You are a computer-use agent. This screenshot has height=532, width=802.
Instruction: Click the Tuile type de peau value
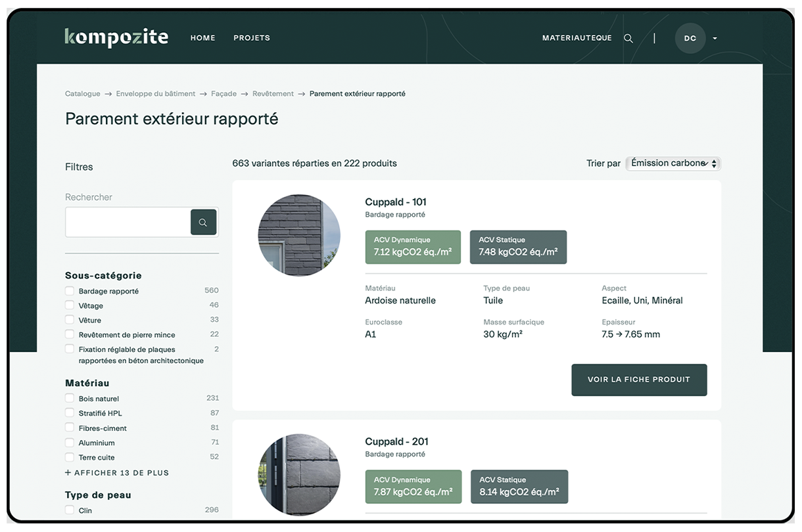493,300
